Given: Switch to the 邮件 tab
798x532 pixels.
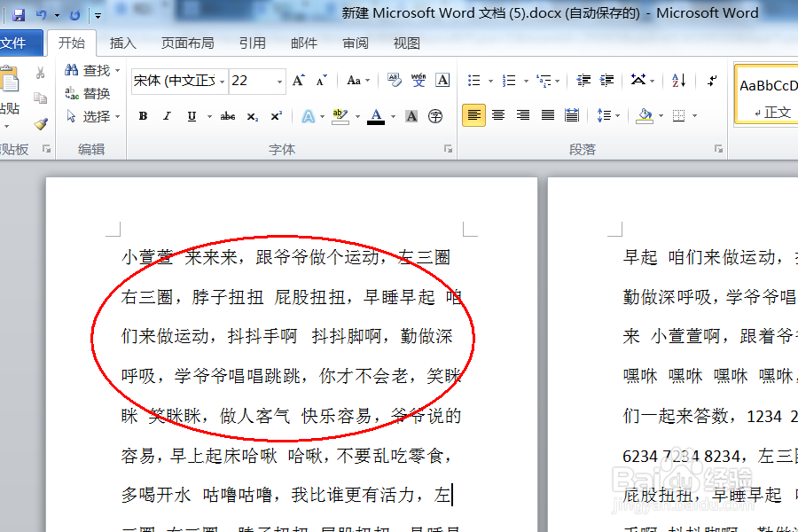Looking at the screenshot, I should point(304,43).
